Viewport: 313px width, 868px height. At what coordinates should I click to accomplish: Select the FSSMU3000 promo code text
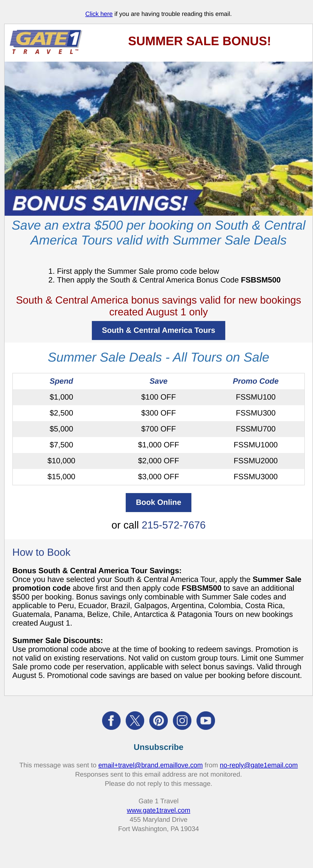click(256, 476)
